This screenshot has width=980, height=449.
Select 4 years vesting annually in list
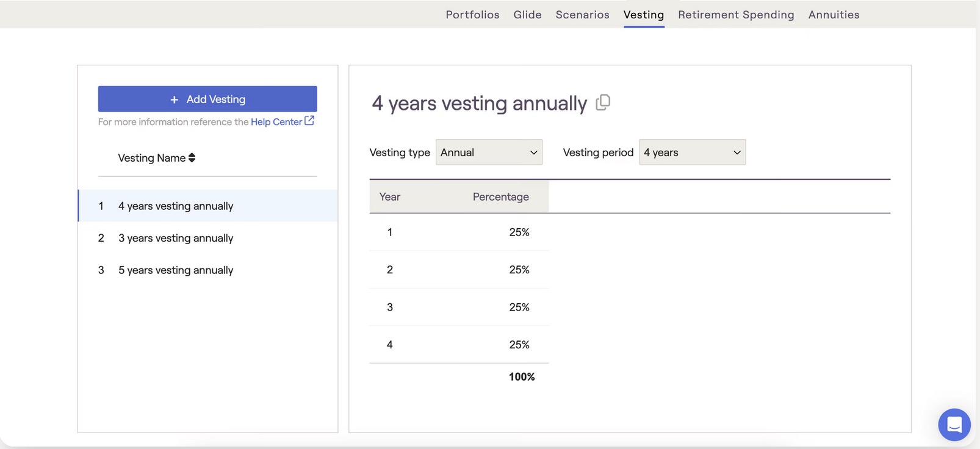[x=176, y=206]
